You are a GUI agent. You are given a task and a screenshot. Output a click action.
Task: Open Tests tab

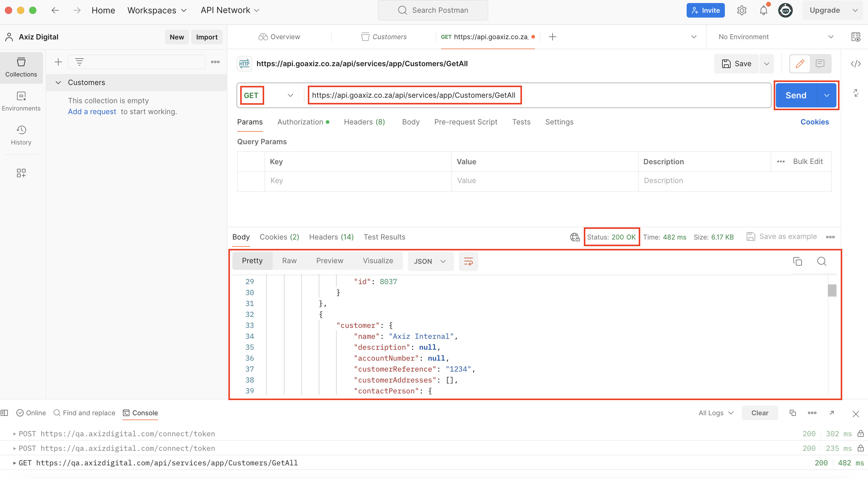pyautogui.click(x=521, y=122)
